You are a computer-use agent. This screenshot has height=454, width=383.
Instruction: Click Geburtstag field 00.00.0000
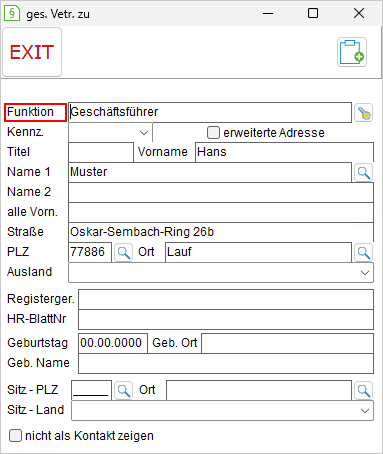(113, 343)
